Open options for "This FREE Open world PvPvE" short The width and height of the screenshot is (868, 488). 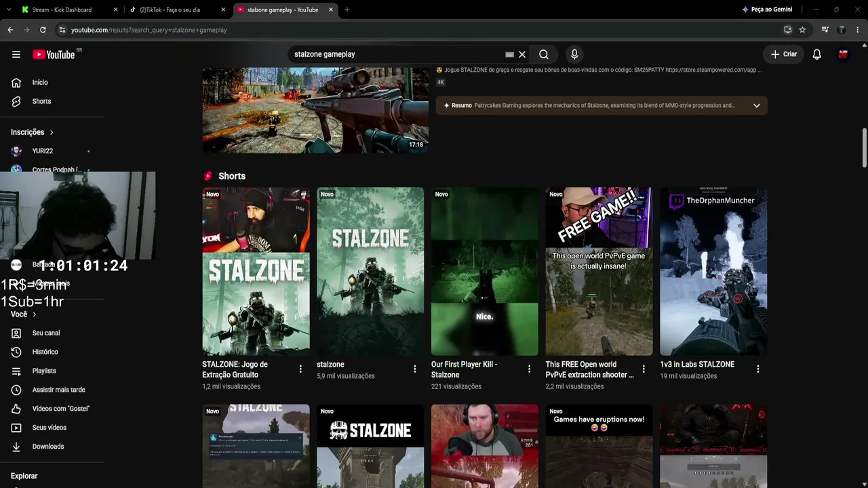644,369
